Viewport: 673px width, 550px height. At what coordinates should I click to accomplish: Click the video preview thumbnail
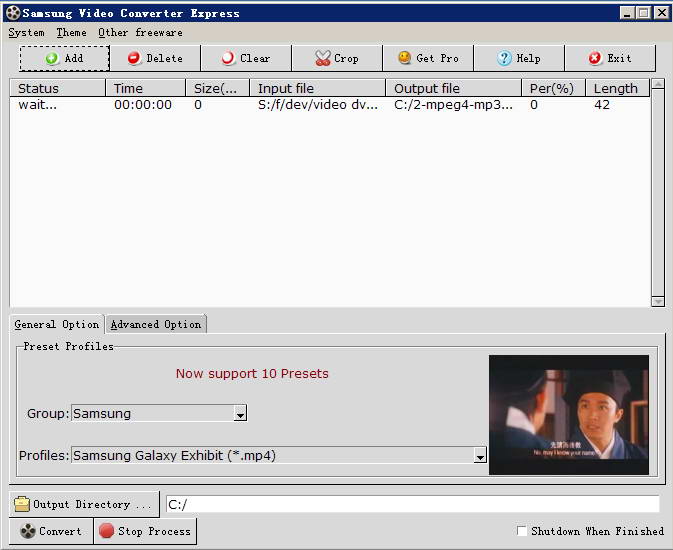pos(569,415)
